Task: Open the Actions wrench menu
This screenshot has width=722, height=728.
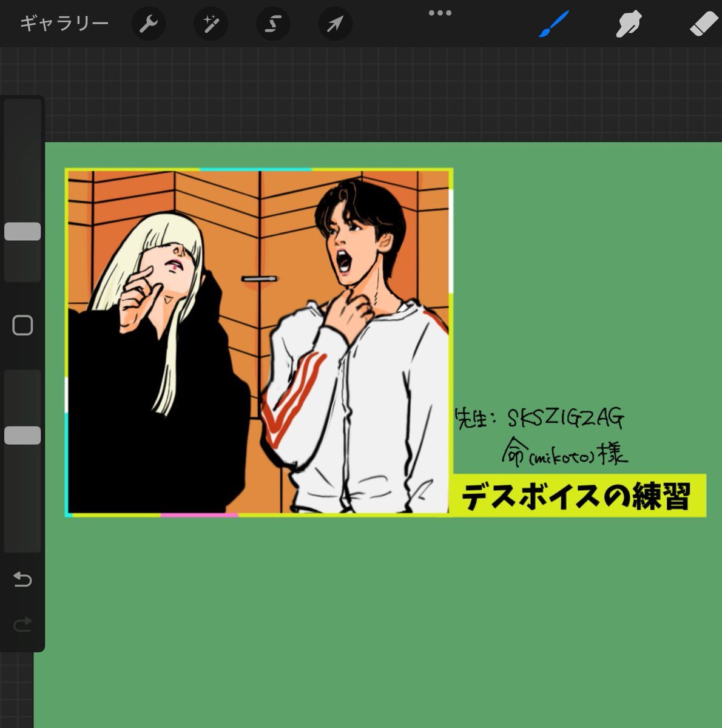Action: 149,24
